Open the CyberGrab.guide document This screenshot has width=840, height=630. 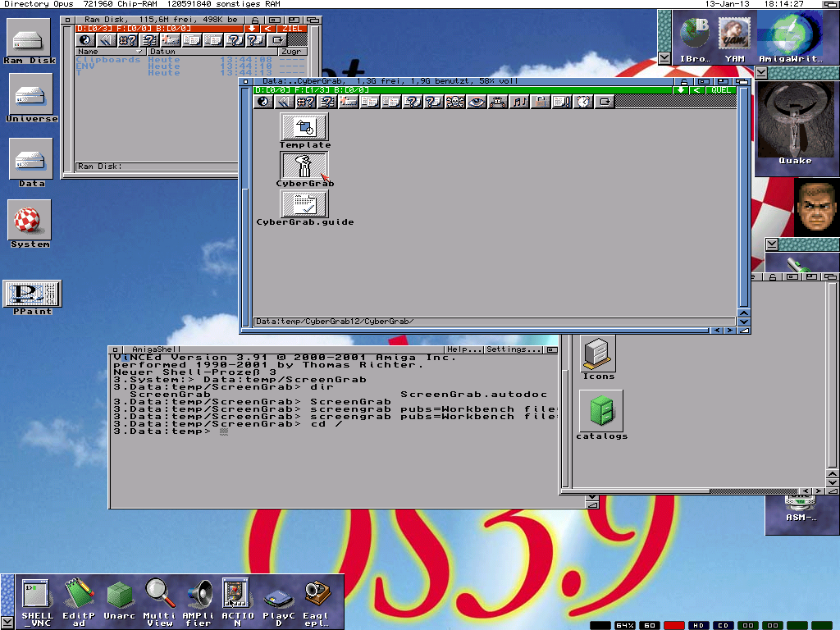(x=304, y=204)
